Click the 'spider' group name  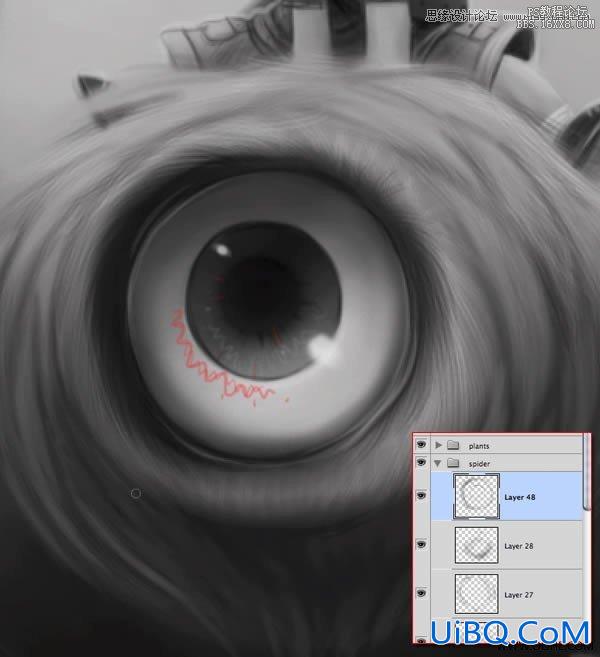(x=479, y=464)
